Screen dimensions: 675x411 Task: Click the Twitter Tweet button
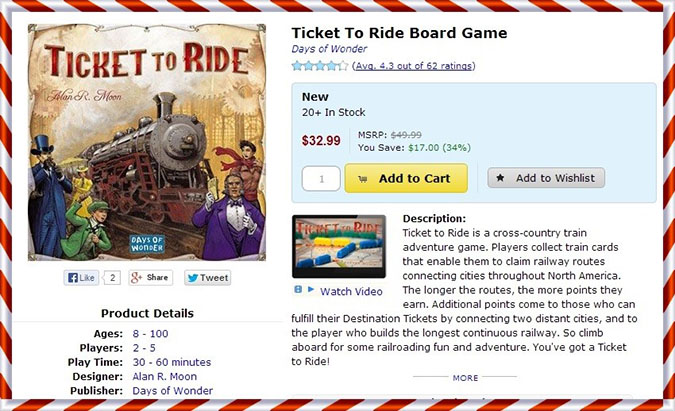click(x=208, y=277)
